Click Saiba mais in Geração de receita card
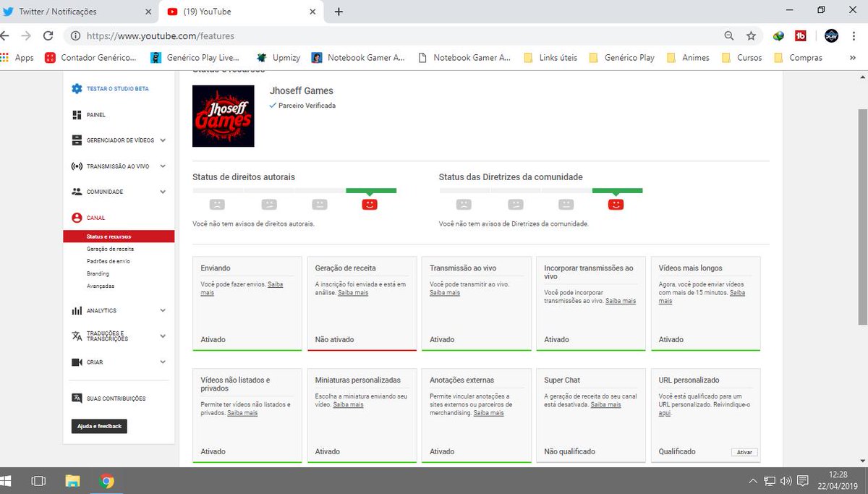Screen dimensions: 868x494 353,293
